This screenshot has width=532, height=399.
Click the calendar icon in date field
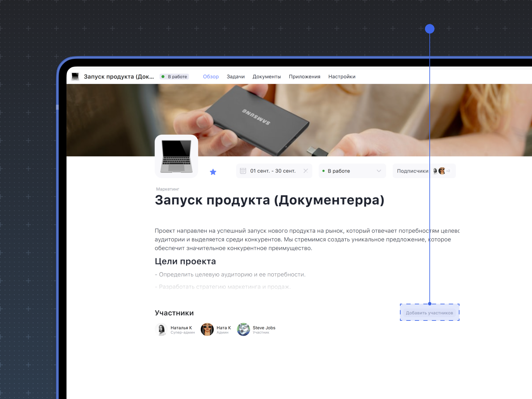pyautogui.click(x=243, y=171)
